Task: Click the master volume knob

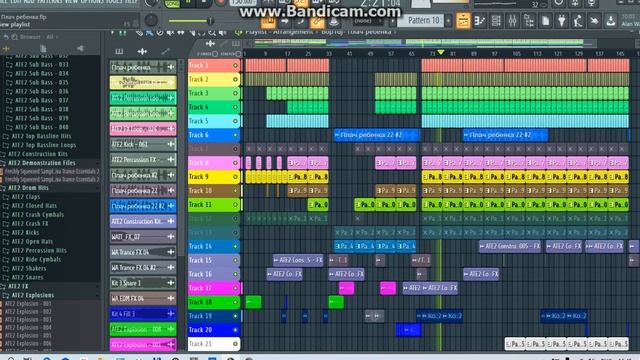Action: point(151,20)
